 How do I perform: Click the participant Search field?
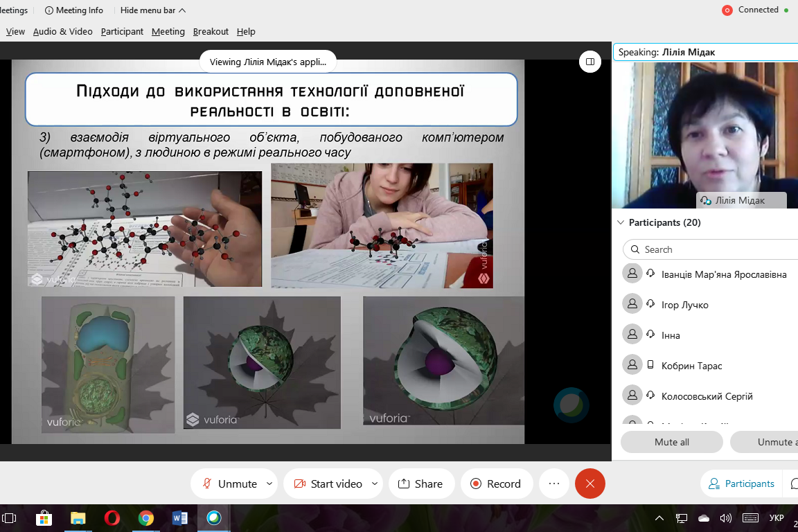click(713, 249)
